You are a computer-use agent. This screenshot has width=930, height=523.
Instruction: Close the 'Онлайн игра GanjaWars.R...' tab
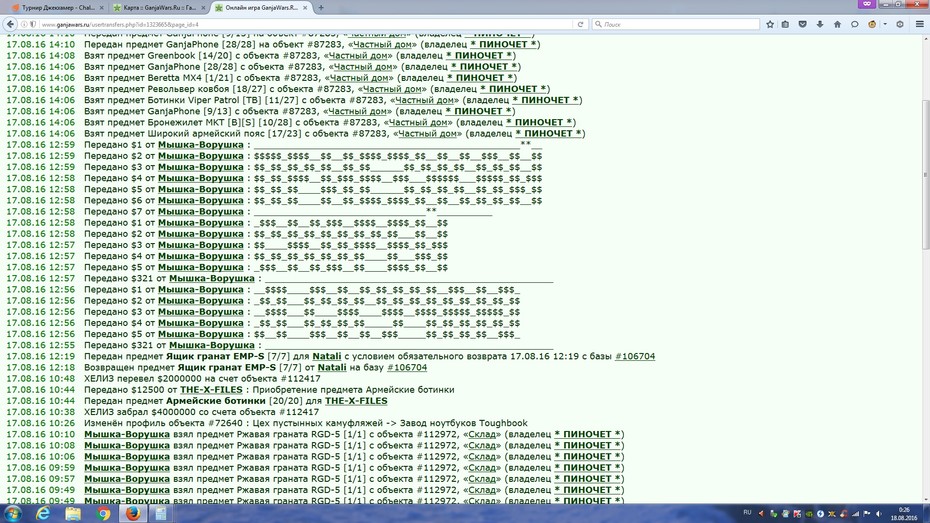point(305,8)
